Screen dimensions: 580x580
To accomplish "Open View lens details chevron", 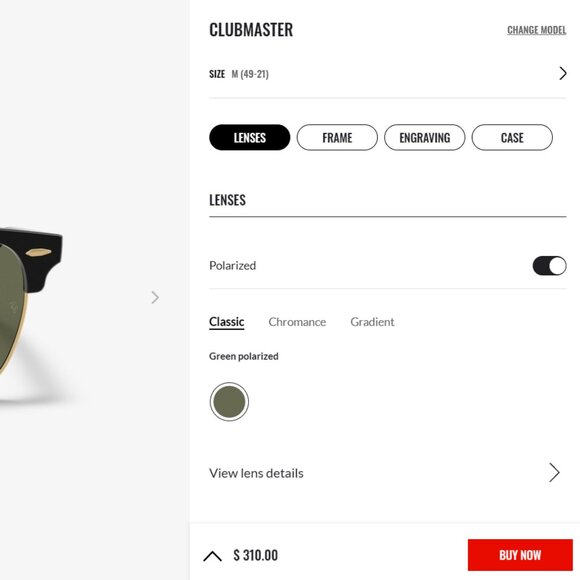I will 554,473.
